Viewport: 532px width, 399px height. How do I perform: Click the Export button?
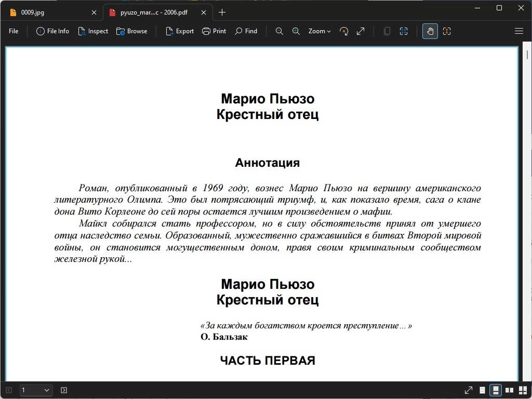tap(179, 31)
